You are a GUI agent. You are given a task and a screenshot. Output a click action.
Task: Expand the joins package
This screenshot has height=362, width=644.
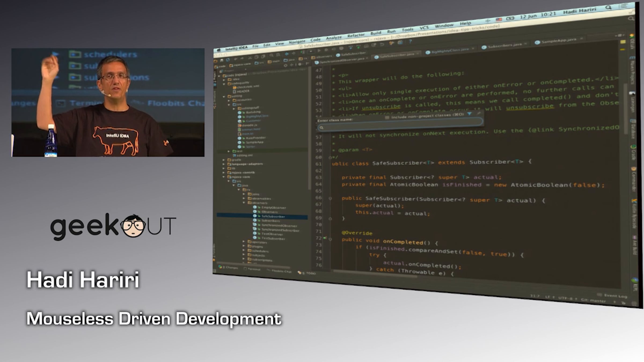[244, 194]
